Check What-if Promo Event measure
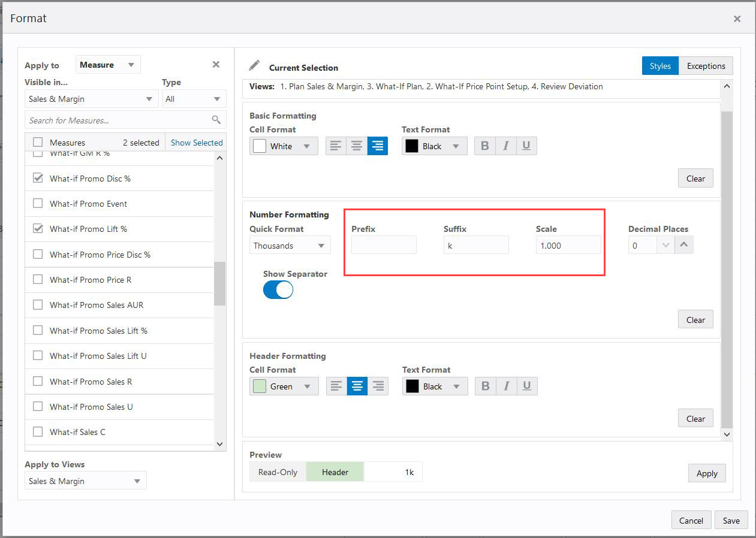The image size is (756, 538). pos(38,203)
